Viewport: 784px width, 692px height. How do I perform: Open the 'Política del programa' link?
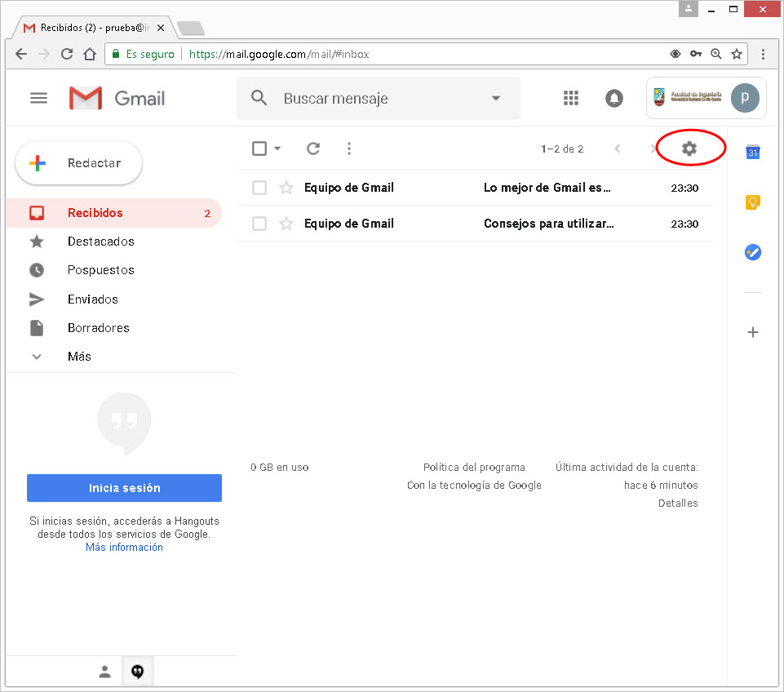[474, 467]
